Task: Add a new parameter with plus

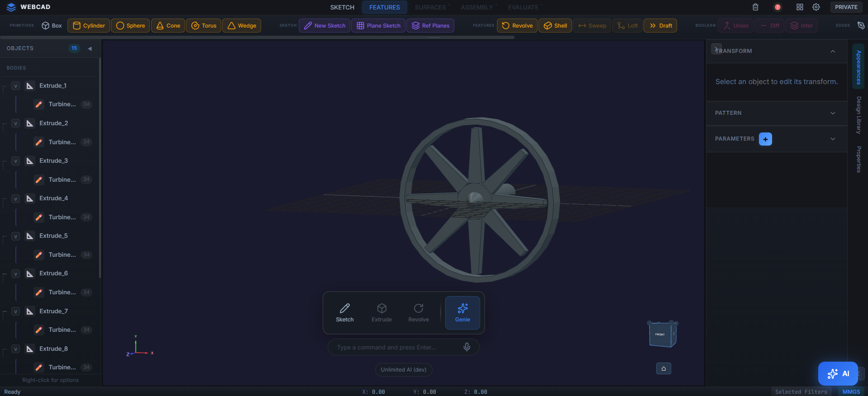Action: point(765,139)
